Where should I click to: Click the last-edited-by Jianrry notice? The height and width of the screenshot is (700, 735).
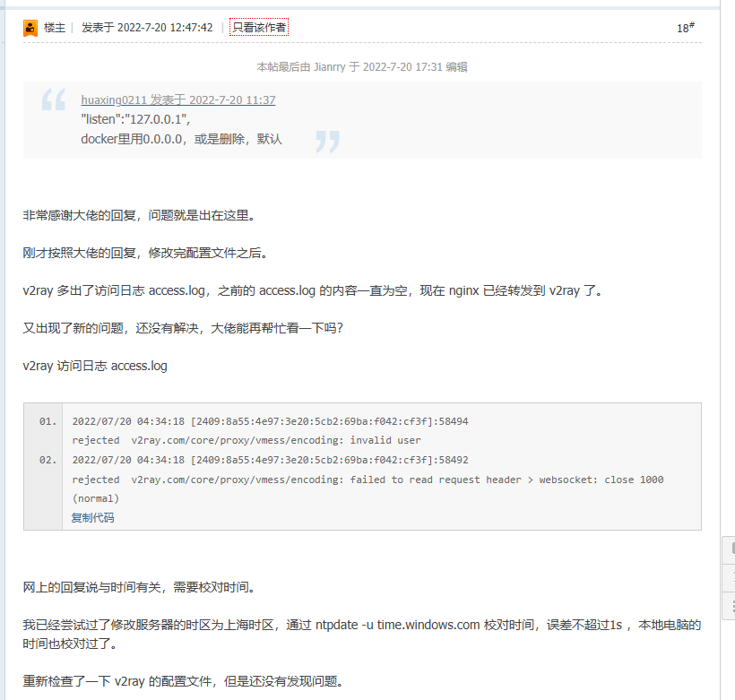click(x=362, y=67)
